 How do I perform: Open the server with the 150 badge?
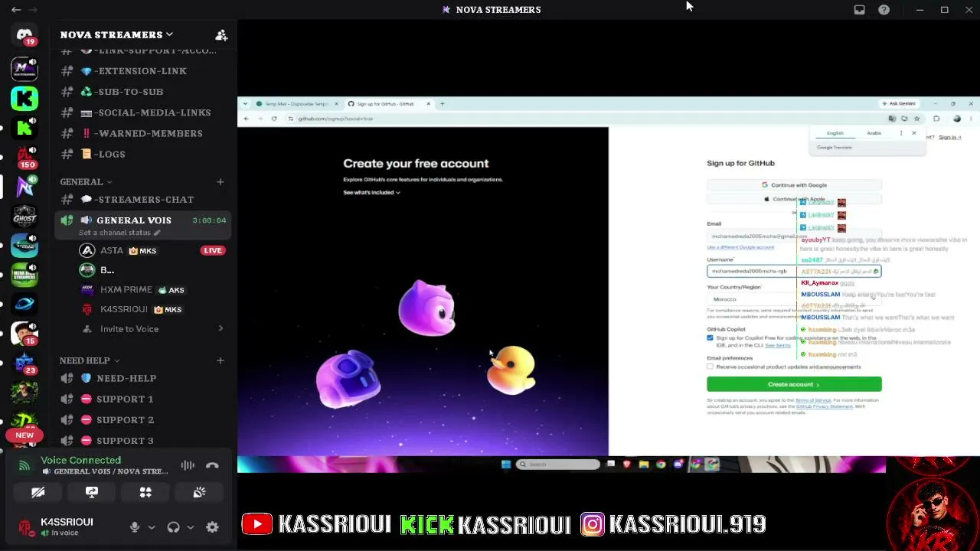pos(24,157)
